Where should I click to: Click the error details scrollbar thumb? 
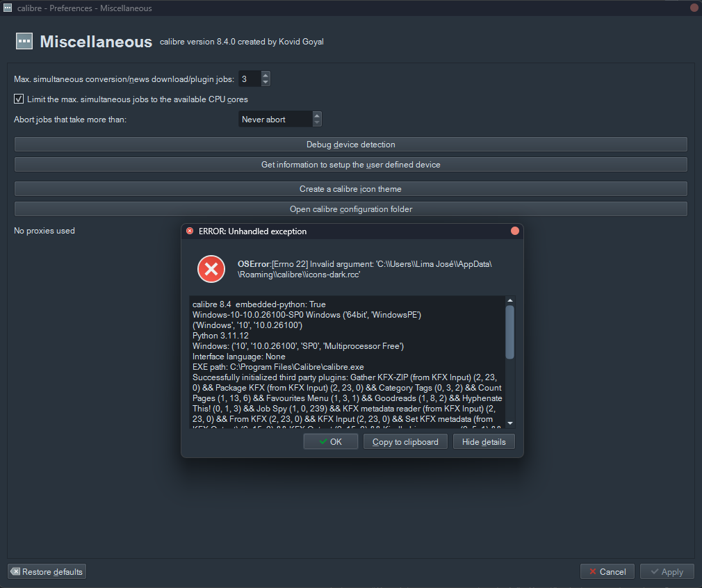click(510, 332)
